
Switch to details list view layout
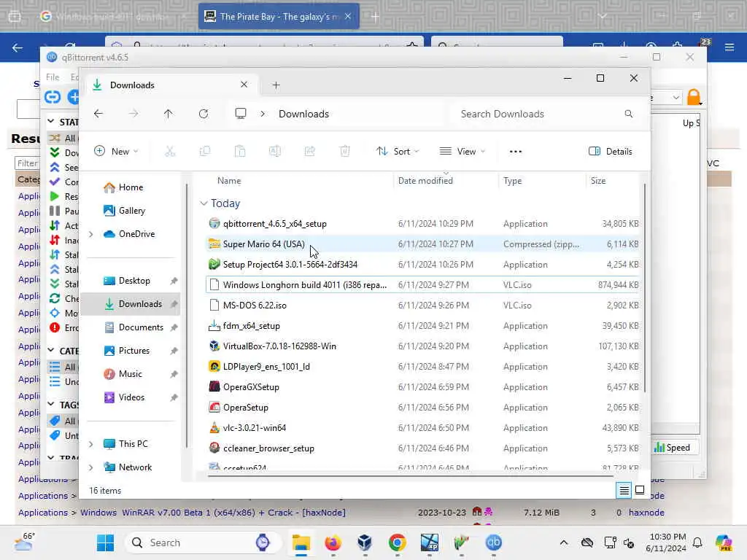(624, 490)
